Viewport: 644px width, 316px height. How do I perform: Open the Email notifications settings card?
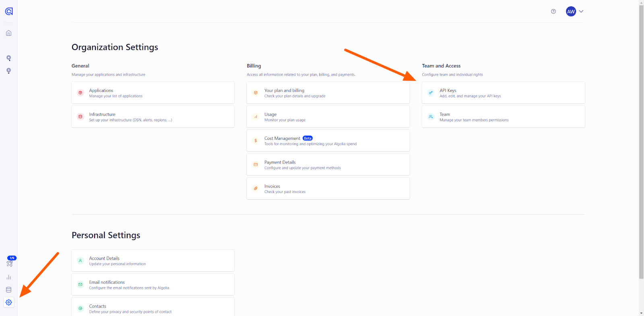tap(153, 285)
